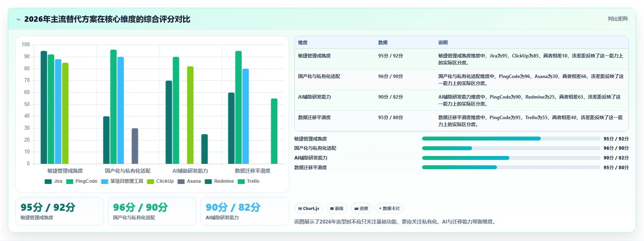
Task: Click the Redmine bar in AI辅助研发能力 group
Action: click(204, 149)
